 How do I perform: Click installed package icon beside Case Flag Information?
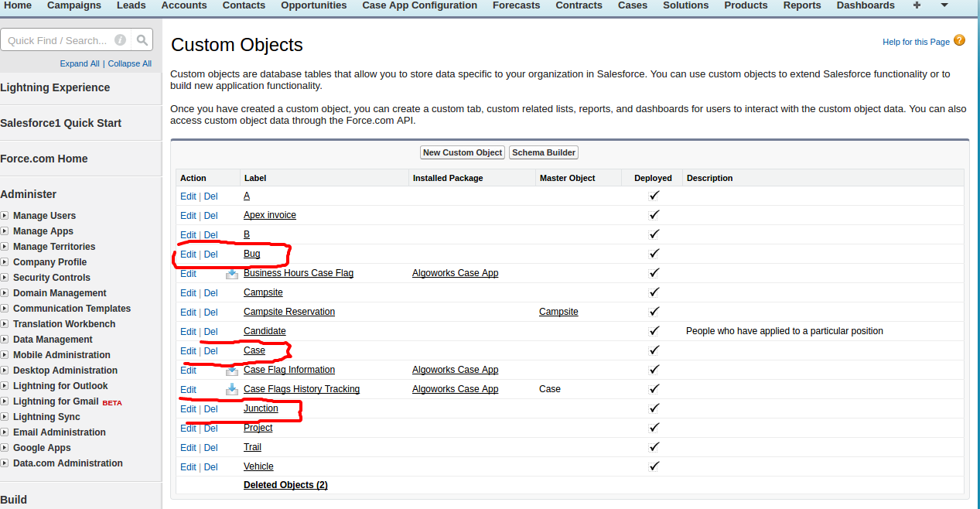tap(231, 370)
